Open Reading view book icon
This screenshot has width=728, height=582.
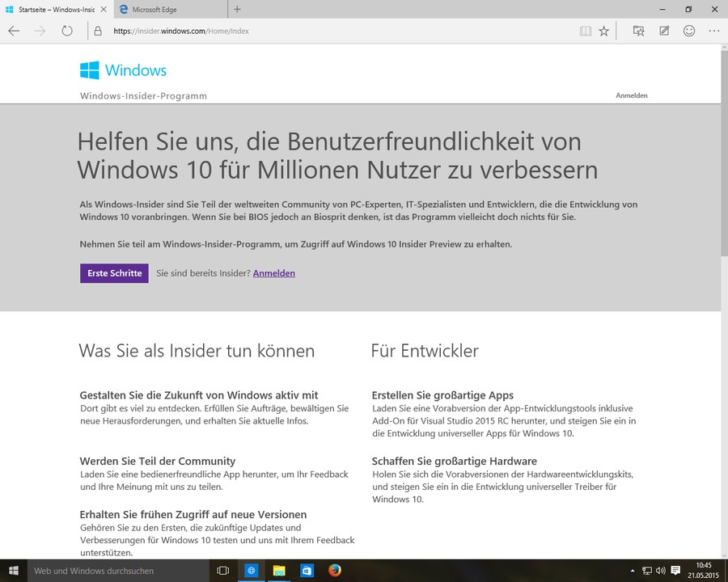pos(586,31)
